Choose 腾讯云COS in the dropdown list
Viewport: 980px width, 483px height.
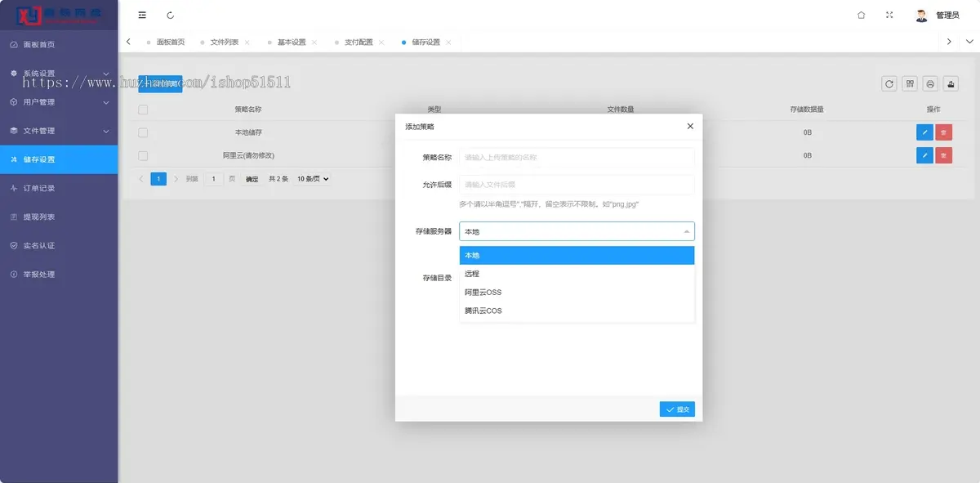tap(577, 311)
